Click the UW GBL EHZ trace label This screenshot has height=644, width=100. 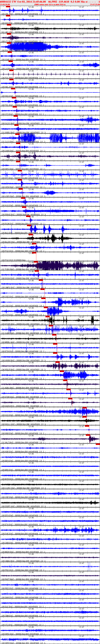(23, 14)
